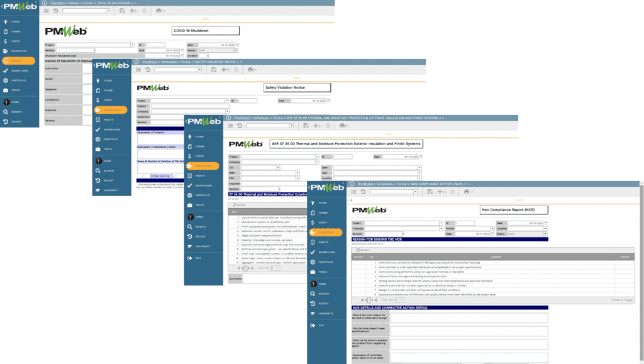Click the ID field in the NCR form
Viewport: 644px width, 364px height.
(465, 223)
